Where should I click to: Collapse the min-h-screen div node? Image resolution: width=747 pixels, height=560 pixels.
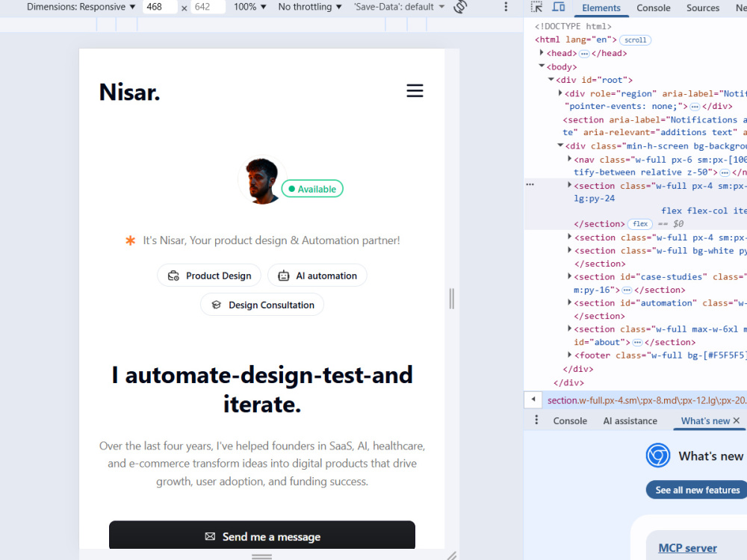pos(560,146)
